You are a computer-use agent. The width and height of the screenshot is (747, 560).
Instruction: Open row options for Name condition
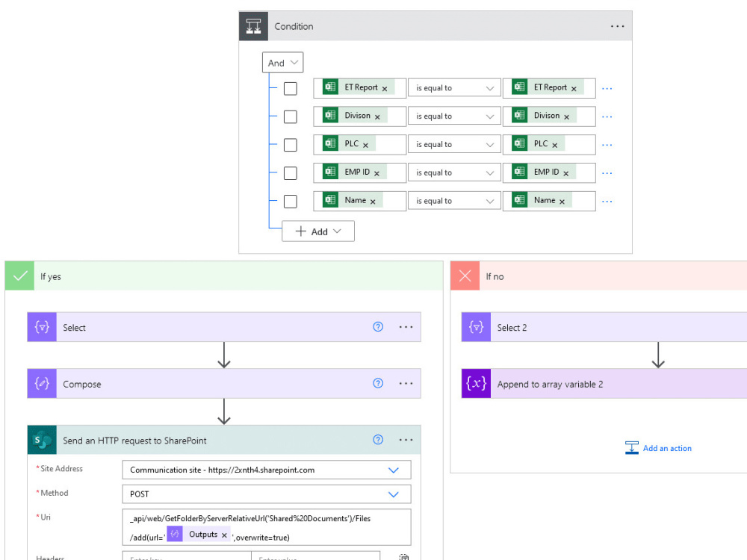(x=607, y=202)
